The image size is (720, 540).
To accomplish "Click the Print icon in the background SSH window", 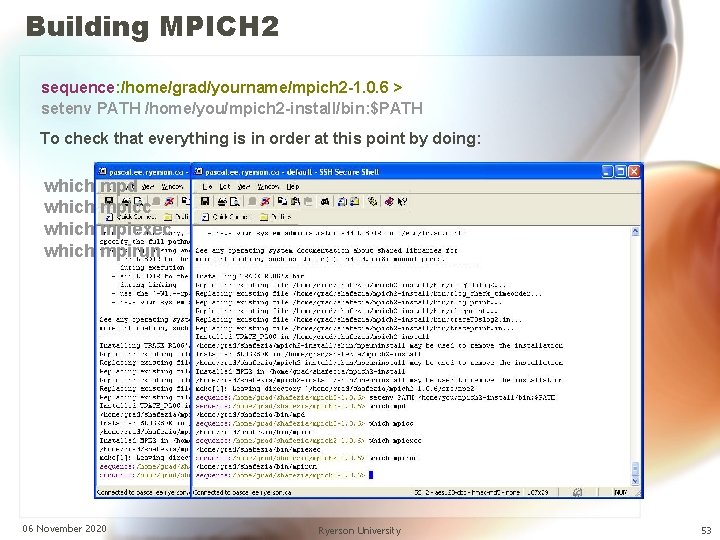I will pyautogui.click(x=126, y=201).
